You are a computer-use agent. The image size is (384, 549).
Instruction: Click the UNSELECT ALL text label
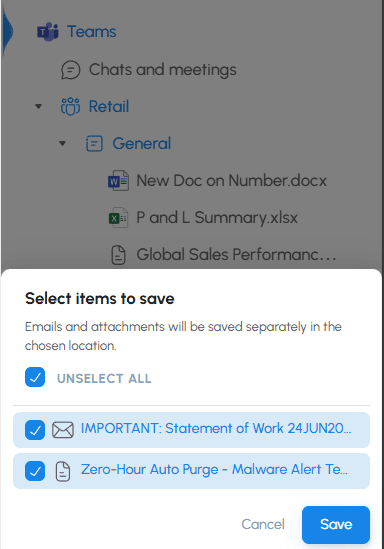pos(104,378)
